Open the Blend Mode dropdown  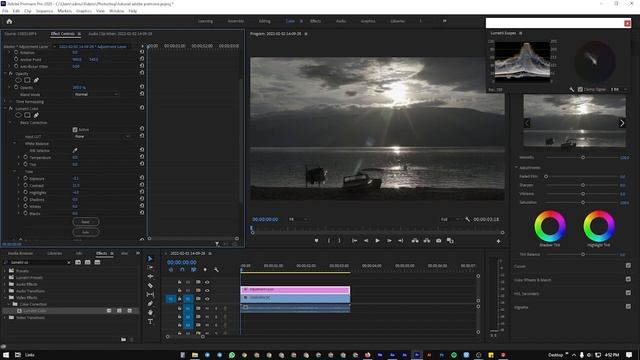coord(96,94)
